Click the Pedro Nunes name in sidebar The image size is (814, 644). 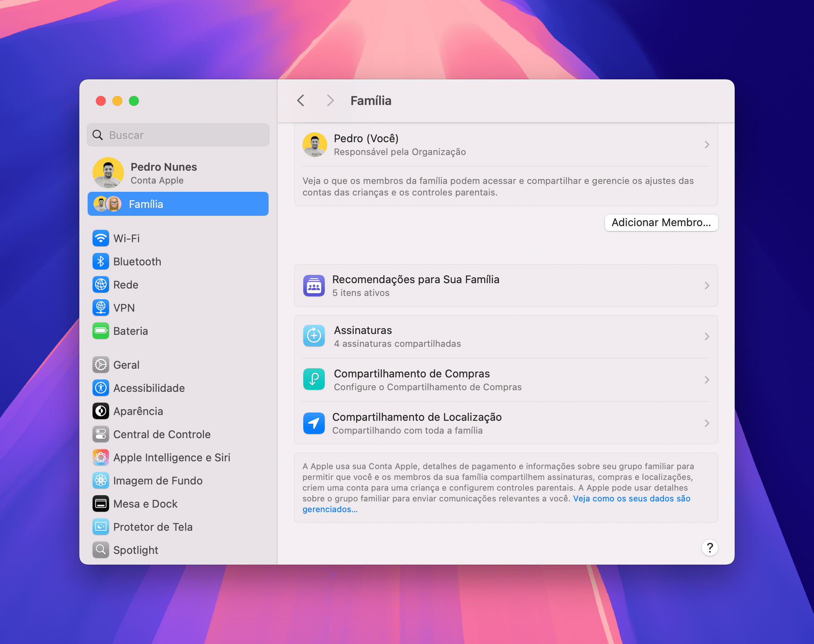click(x=164, y=167)
